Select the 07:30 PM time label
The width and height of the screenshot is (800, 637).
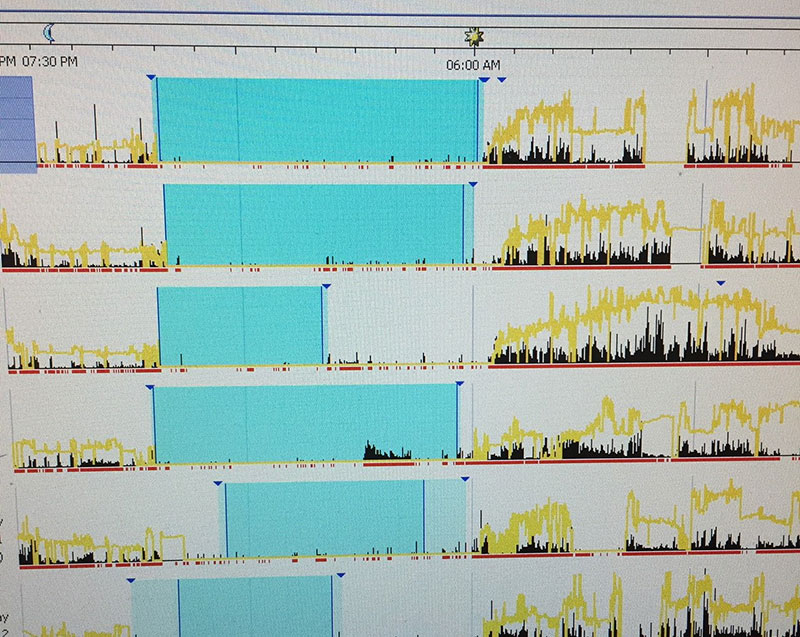[50, 62]
